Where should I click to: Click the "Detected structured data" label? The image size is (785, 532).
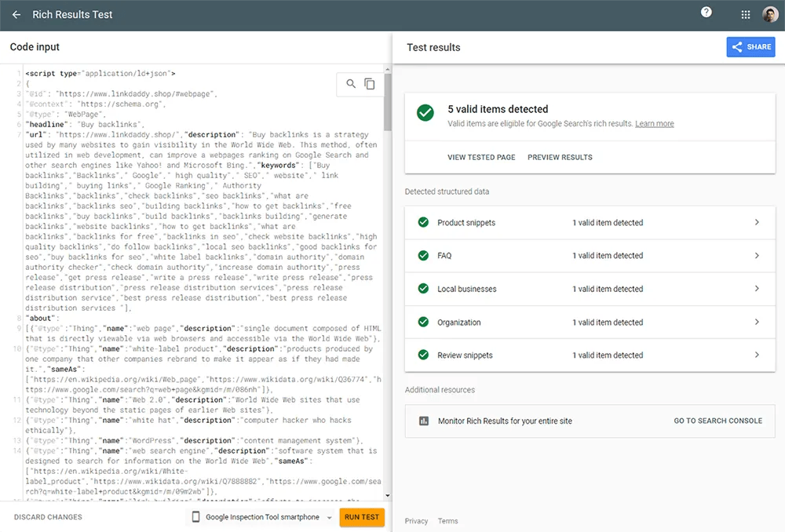point(447,191)
